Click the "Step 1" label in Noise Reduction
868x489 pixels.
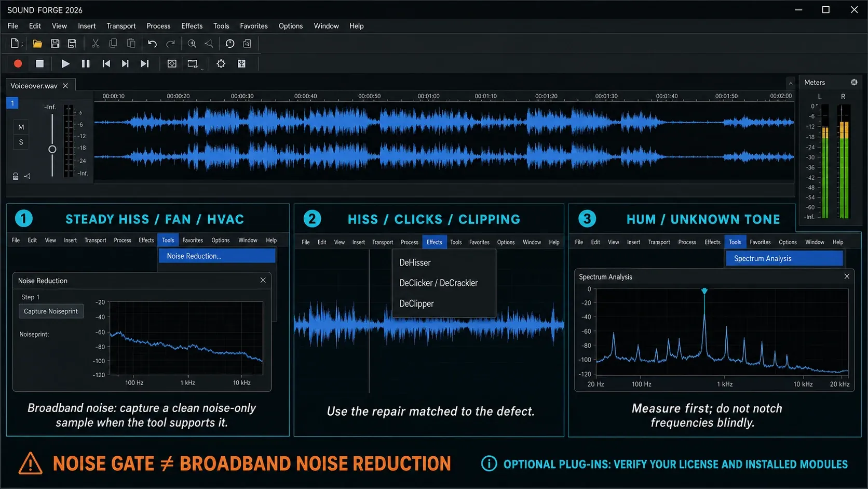pyautogui.click(x=30, y=297)
